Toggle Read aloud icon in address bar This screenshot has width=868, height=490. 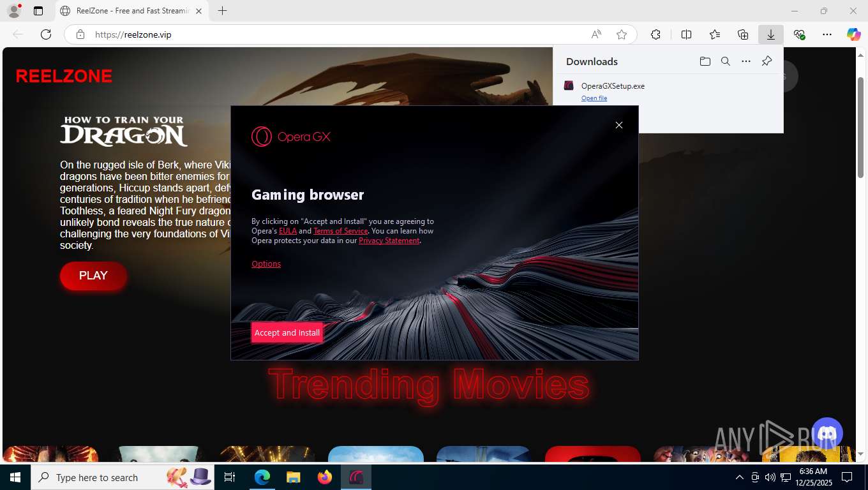(596, 34)
